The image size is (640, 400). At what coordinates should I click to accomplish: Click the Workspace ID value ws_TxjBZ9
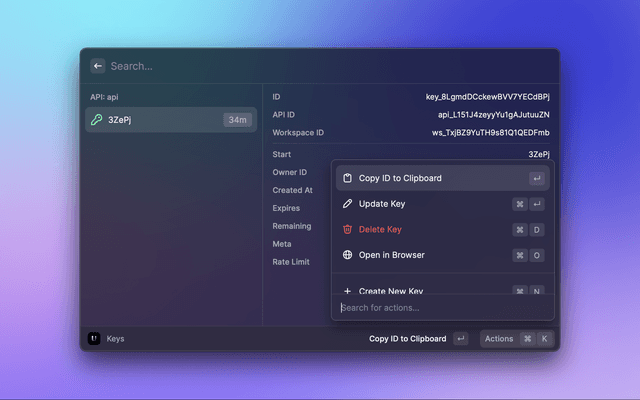coord(490,132)
